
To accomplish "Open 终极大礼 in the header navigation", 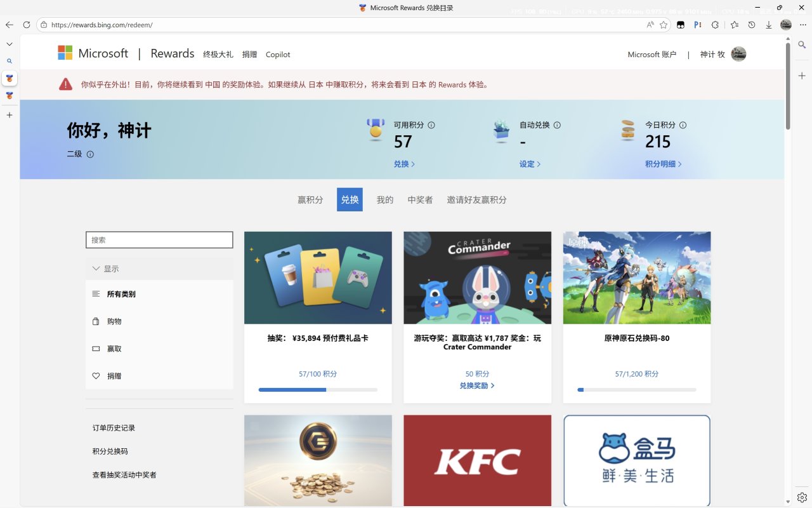I will 218,55.
